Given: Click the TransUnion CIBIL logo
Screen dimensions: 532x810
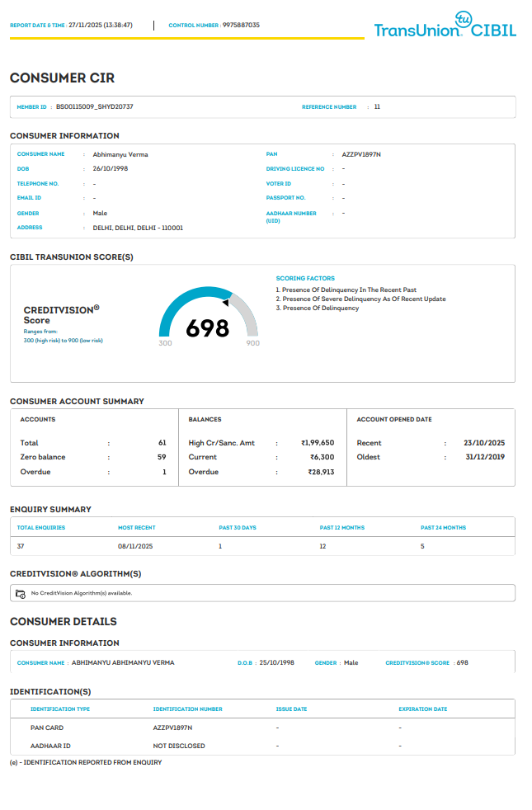Looking at the screenshot, I should 444,31.
